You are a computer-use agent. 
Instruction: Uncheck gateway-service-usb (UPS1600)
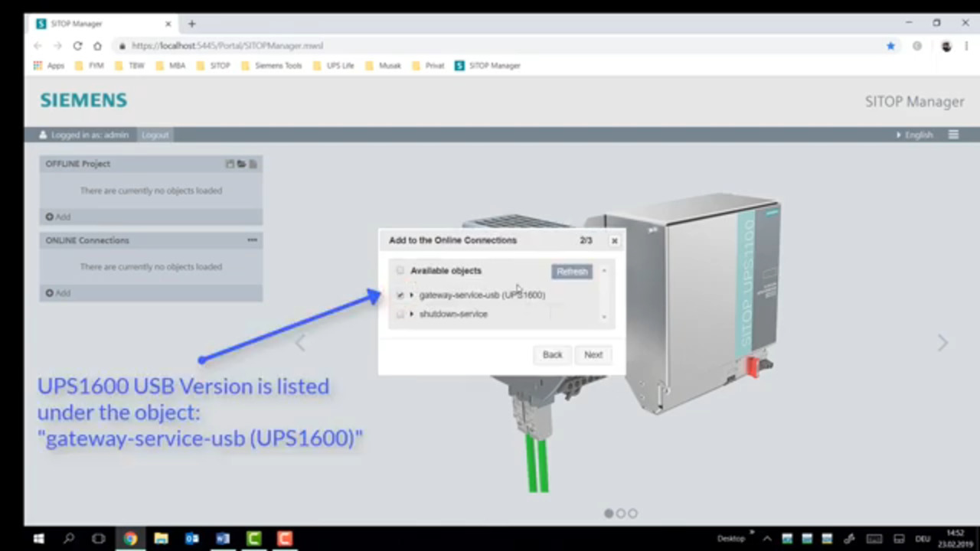400,295
